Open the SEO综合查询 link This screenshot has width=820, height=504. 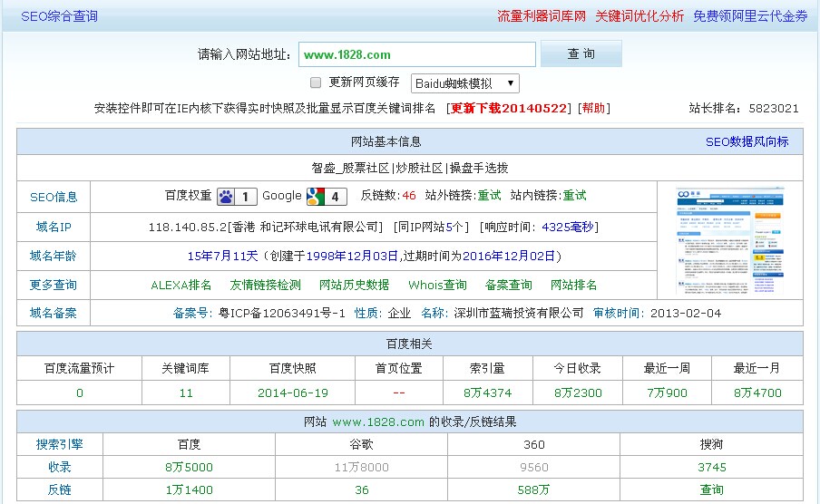[59, 16]
